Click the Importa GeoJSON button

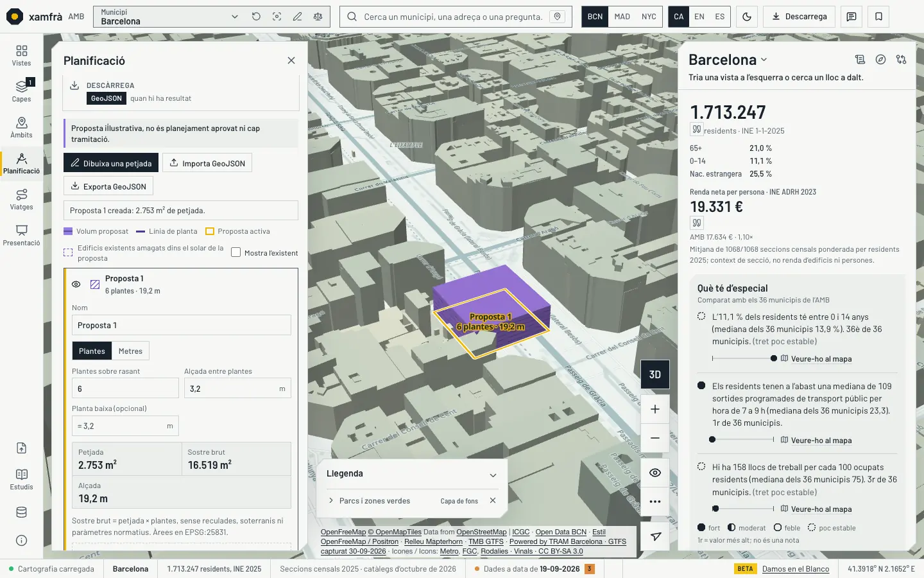coord(207,163)
